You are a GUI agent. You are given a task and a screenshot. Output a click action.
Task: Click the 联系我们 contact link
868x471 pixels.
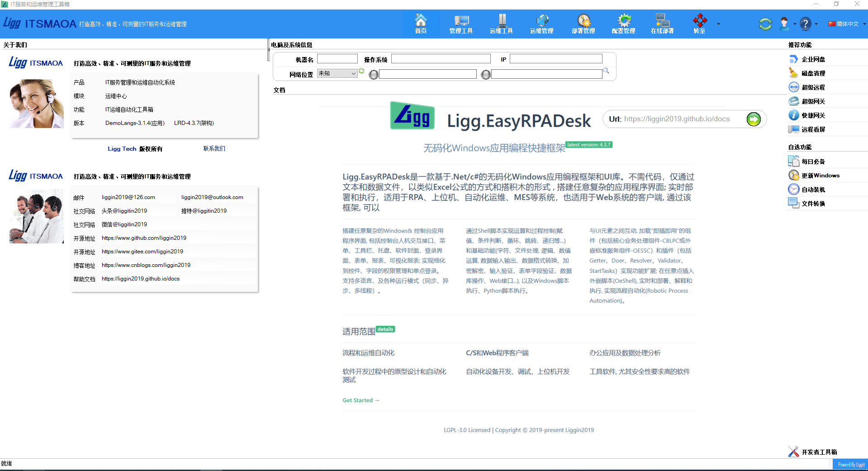pos(214,148)
